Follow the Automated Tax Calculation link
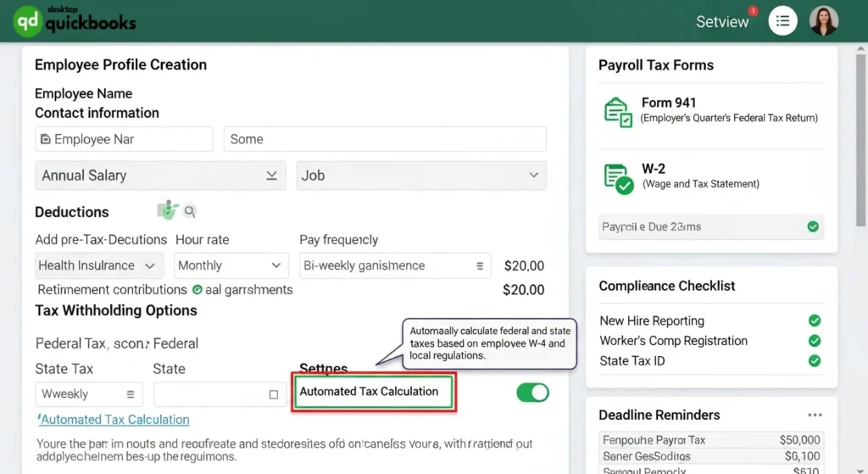The width and height of the screenshot is (868, 474). click(x=114, y=420)
